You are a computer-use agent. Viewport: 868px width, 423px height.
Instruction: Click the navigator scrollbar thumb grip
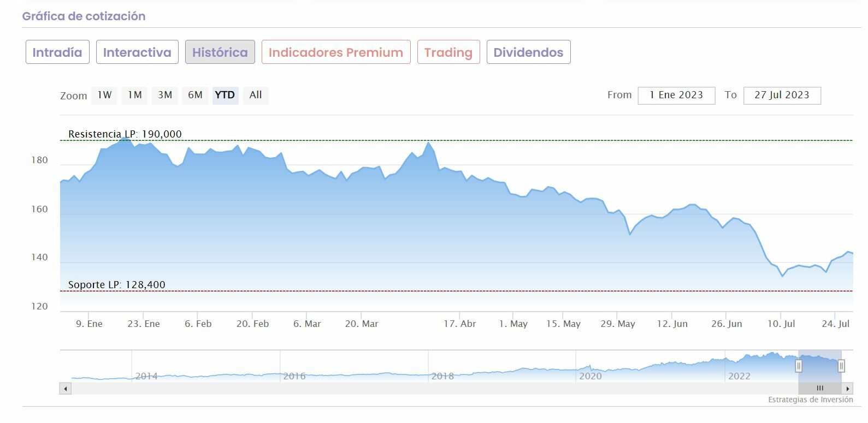[819, 389]
